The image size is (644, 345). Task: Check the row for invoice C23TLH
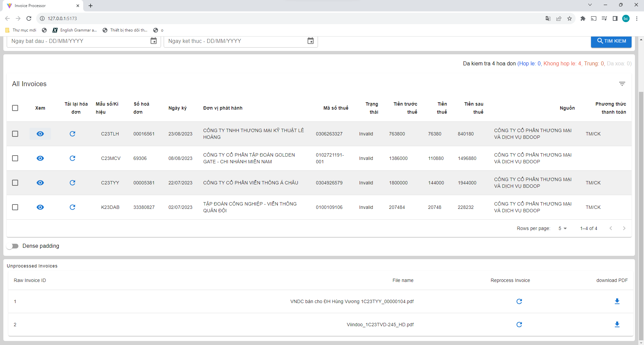(15, 134)
